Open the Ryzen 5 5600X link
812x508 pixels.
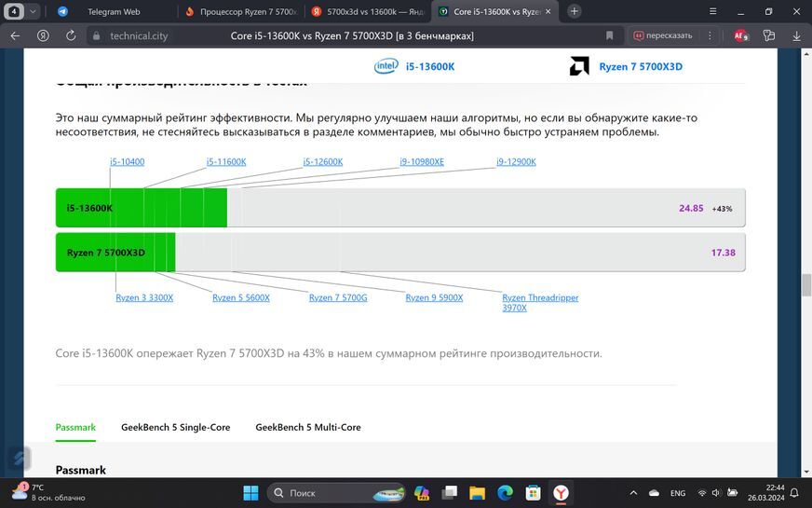click(x=241, y=297)
